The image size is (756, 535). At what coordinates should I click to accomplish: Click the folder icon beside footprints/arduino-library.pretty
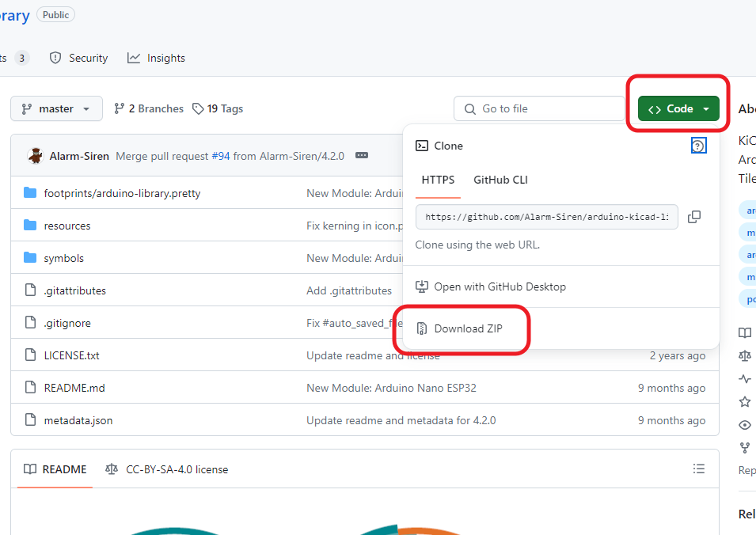30,193
